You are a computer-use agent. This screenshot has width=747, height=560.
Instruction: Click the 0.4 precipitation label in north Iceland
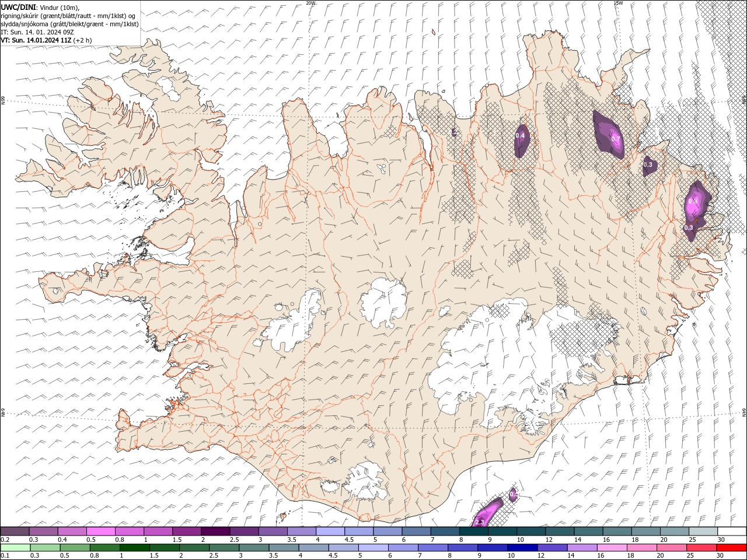[520, 135]
